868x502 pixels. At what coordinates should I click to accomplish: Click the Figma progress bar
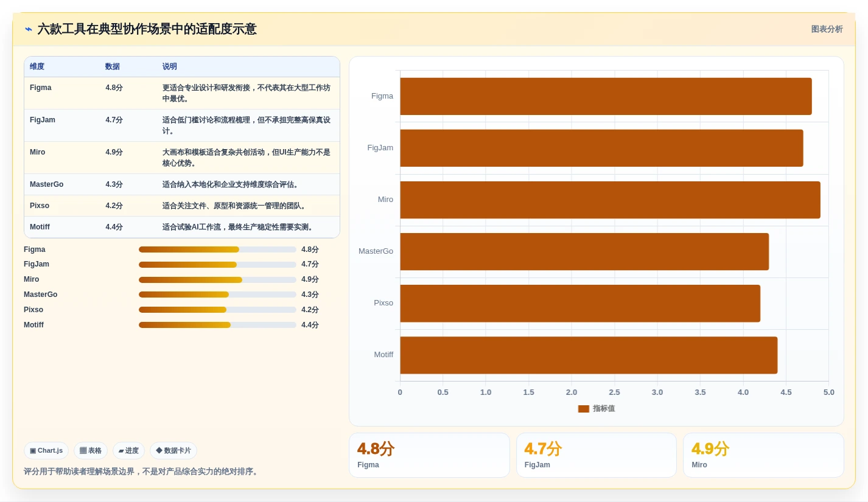point(217,249)
